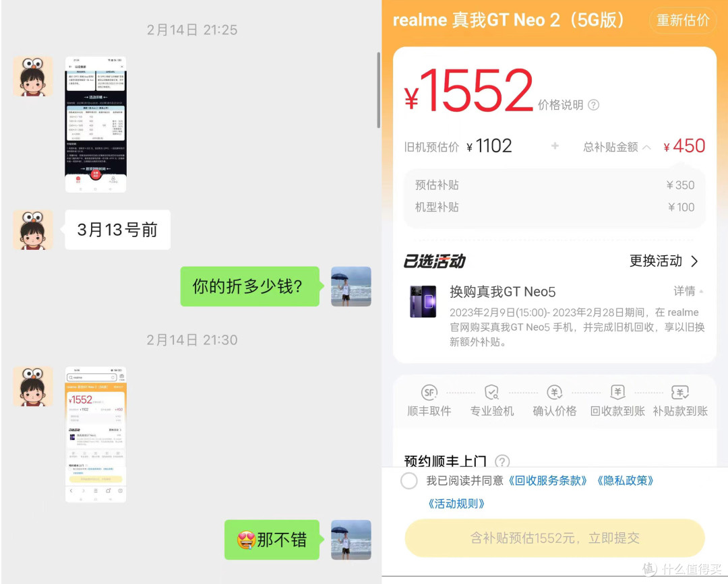The height and width of the screenshot is (584, 728).
Task: Tick the agreement checkbox before 我已阅读并同意
Action: [409, 480]
